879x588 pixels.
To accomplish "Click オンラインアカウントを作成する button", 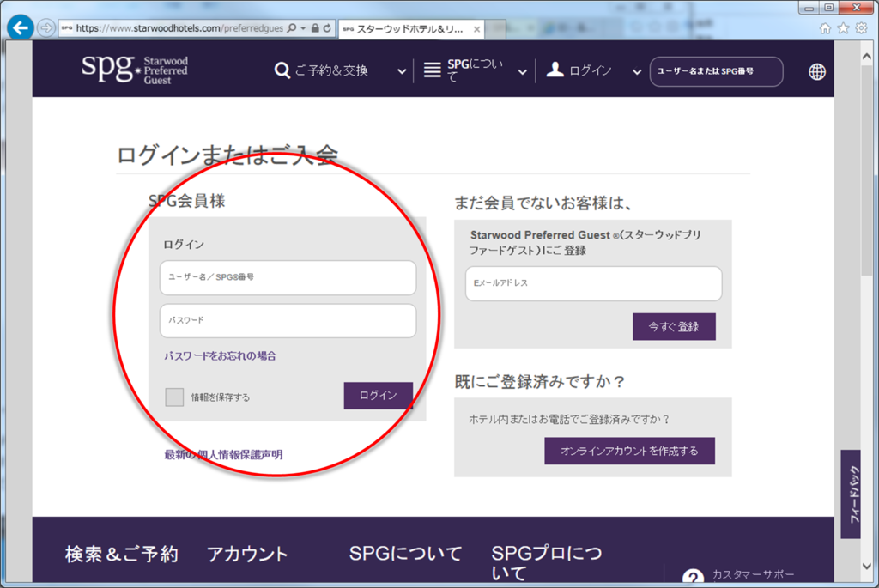I will coord(629,451).
